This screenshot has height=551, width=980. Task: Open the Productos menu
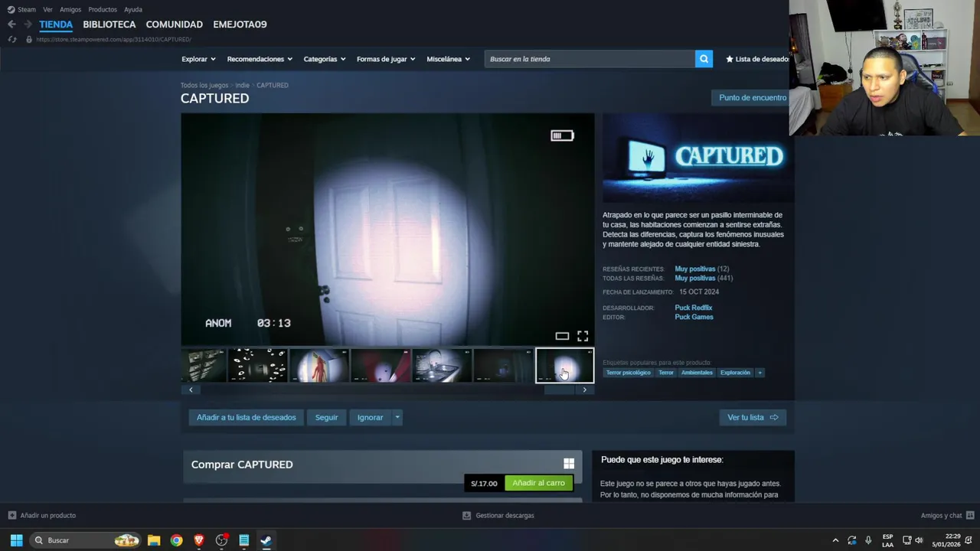coord(103,9)
